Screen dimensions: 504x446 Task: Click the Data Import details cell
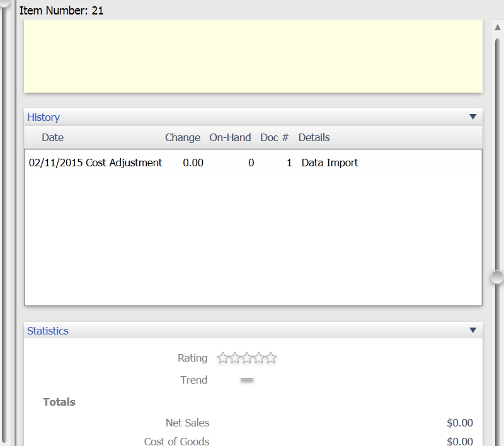click(x=329, y=163)
